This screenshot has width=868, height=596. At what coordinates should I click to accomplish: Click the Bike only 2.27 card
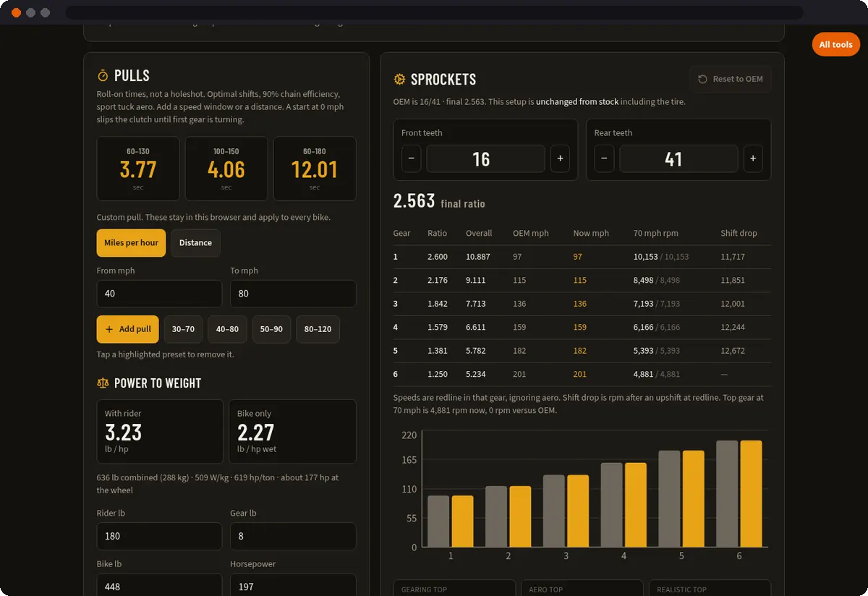pyautogui.click(x=292, y=432)
